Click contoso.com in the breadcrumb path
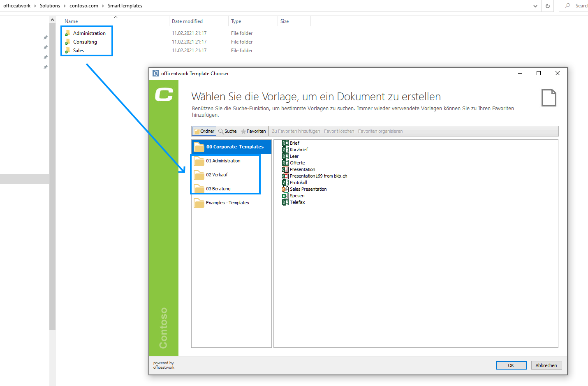The height and width of the screenshot is (386, 588). coord(84,6)
